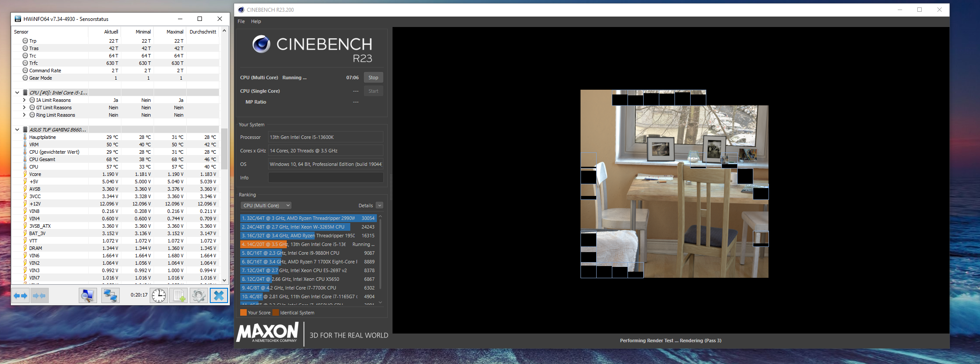980x364 pixels.
Task: Click the Gear Mode clock icon
Action: [25, 78]
